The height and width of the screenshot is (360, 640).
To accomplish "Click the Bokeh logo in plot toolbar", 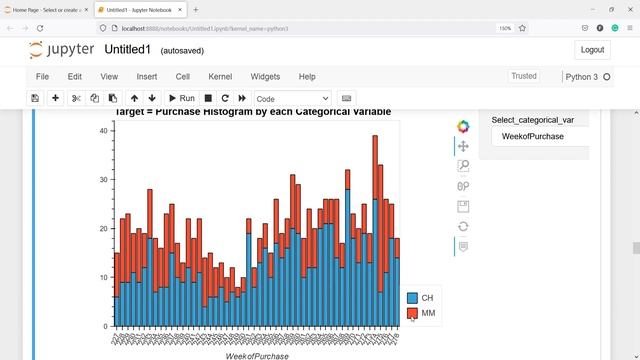I will coord(463,127).
